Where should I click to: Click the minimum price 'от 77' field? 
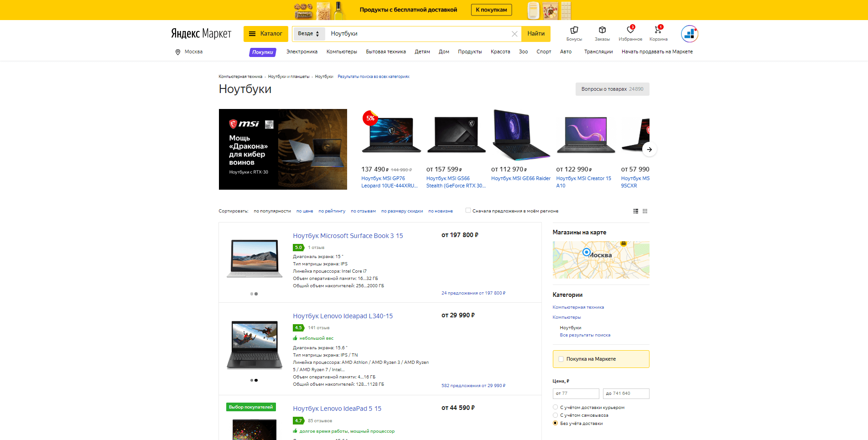tap(576, 393)
